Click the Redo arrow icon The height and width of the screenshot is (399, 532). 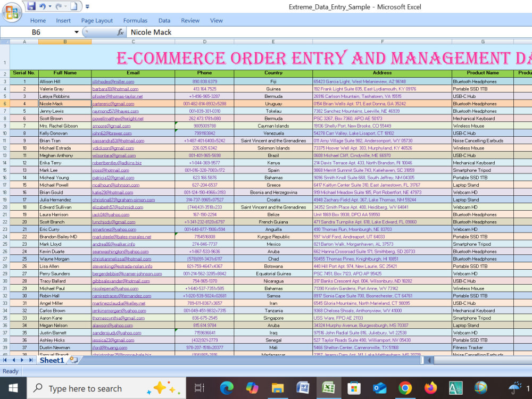click(59, 6)
